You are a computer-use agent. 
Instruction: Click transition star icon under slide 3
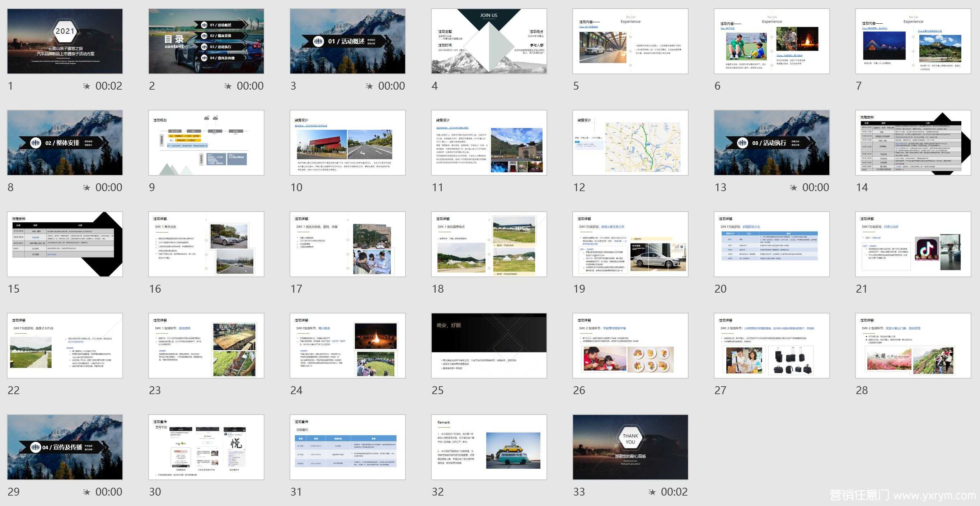(x=369, y=86)
